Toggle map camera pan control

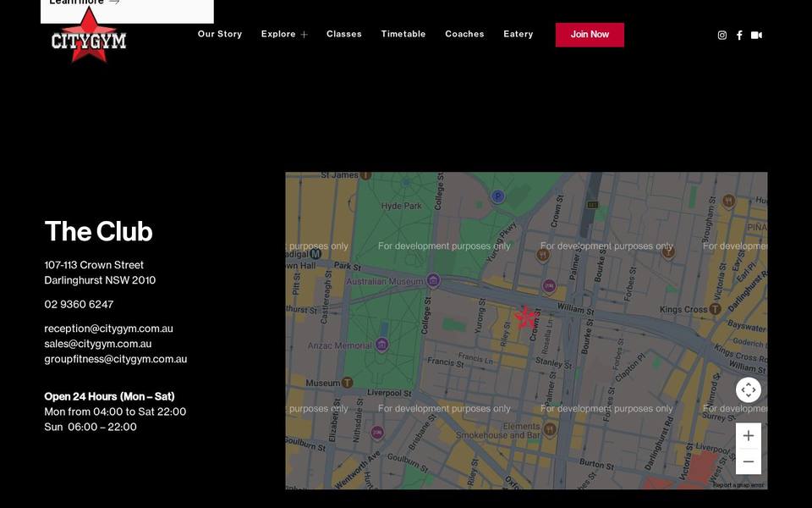coord(749,389)
